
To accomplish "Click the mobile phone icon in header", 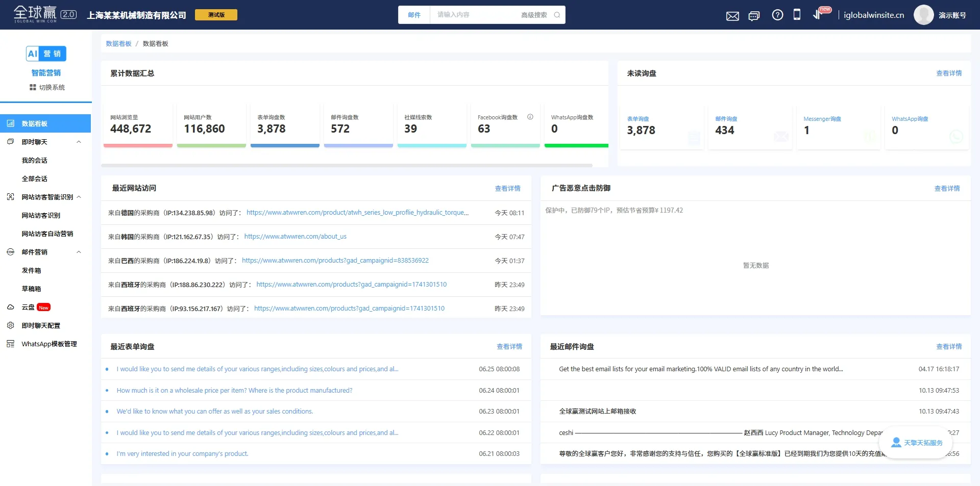I will 797,15.
